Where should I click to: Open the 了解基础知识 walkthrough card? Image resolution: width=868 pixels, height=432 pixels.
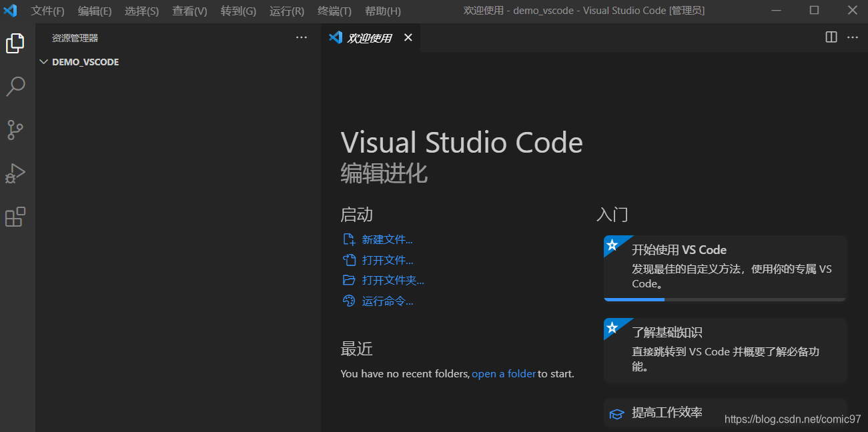point(725,350)
